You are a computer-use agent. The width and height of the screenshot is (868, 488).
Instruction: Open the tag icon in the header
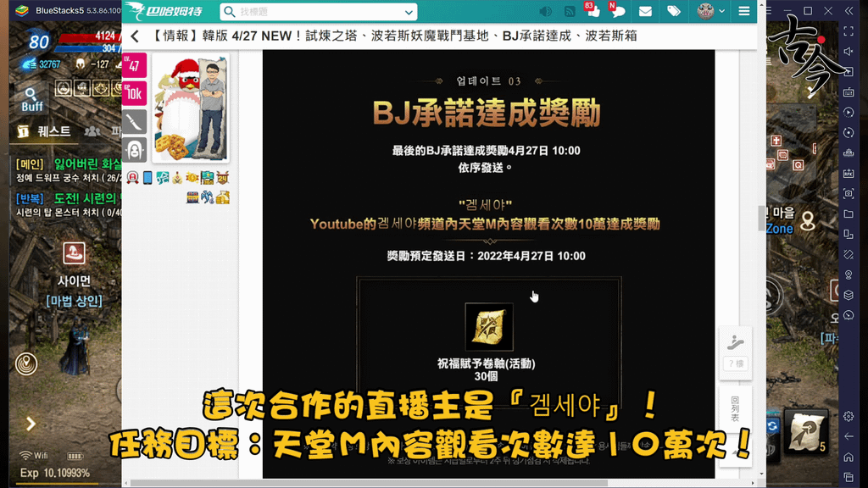coord(674,11)
